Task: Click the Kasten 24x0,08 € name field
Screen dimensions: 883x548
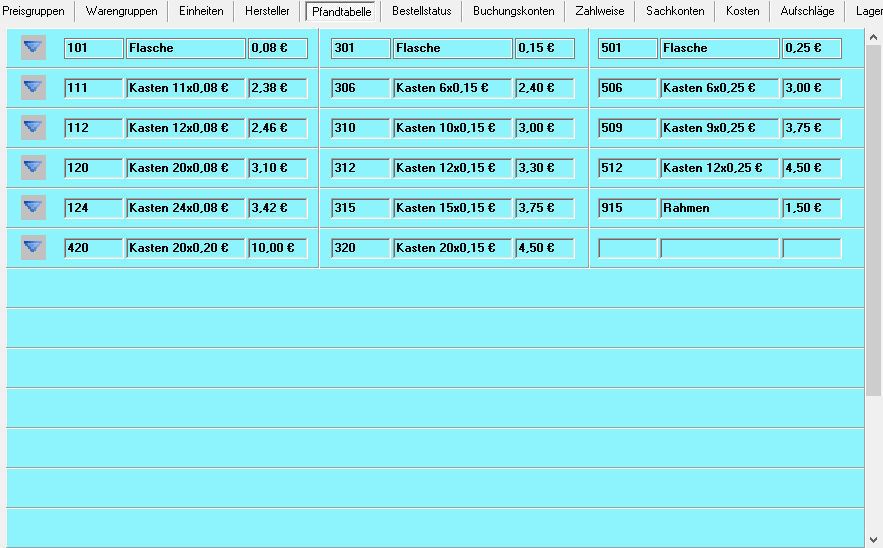Action: click(x=186, y=208)
